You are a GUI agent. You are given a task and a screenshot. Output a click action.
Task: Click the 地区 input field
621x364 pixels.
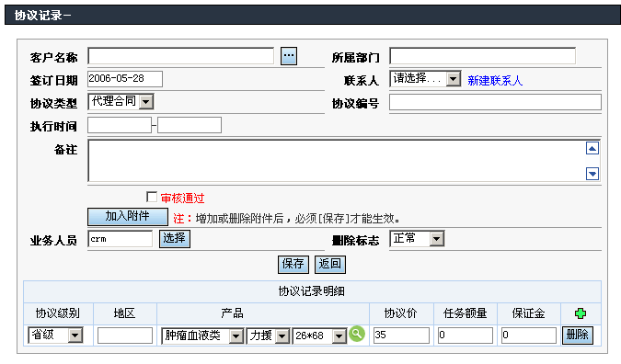tap(125, 336)
